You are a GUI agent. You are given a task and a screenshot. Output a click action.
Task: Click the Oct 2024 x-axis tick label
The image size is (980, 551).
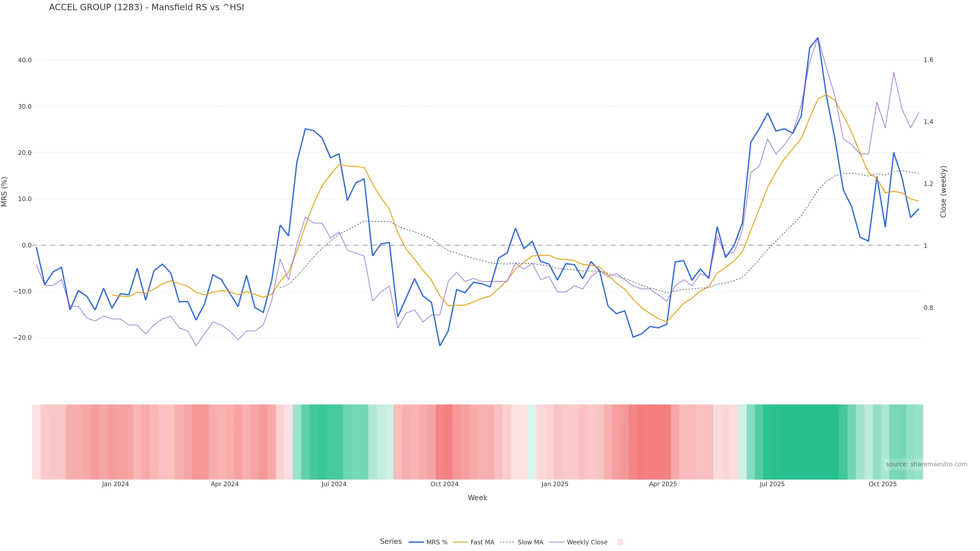[x=444, y=484]
